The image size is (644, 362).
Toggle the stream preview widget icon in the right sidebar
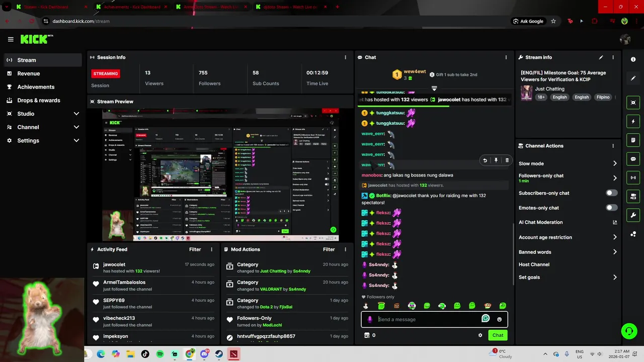(633, 103)
